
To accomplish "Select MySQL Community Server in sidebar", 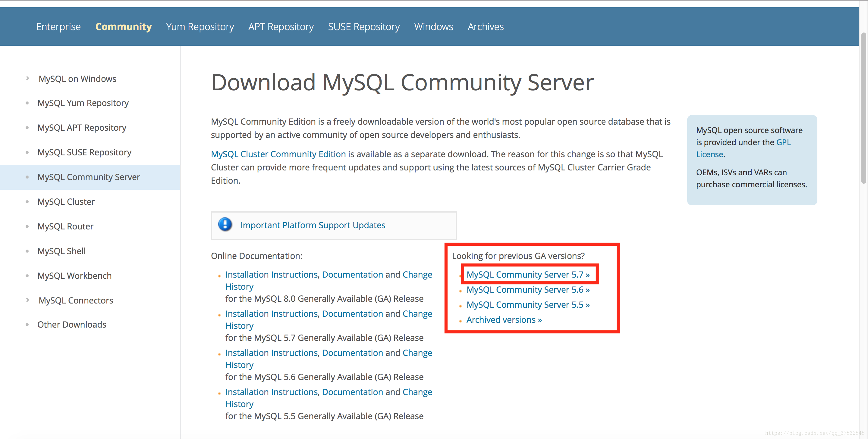I will point(89,177).
